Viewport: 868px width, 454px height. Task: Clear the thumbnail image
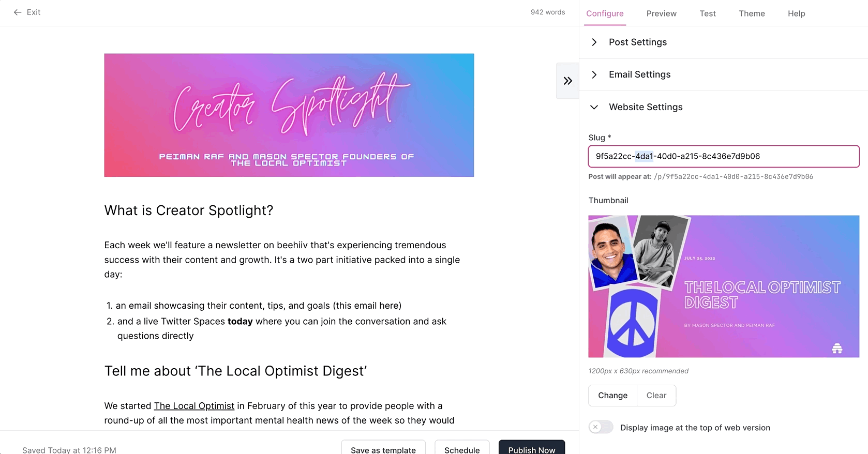click(656, 396)
